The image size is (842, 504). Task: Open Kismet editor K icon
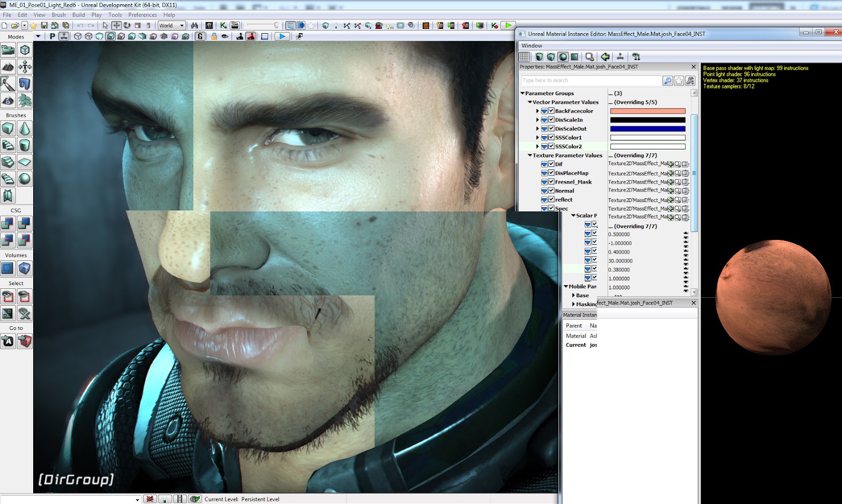coord(223,25)
